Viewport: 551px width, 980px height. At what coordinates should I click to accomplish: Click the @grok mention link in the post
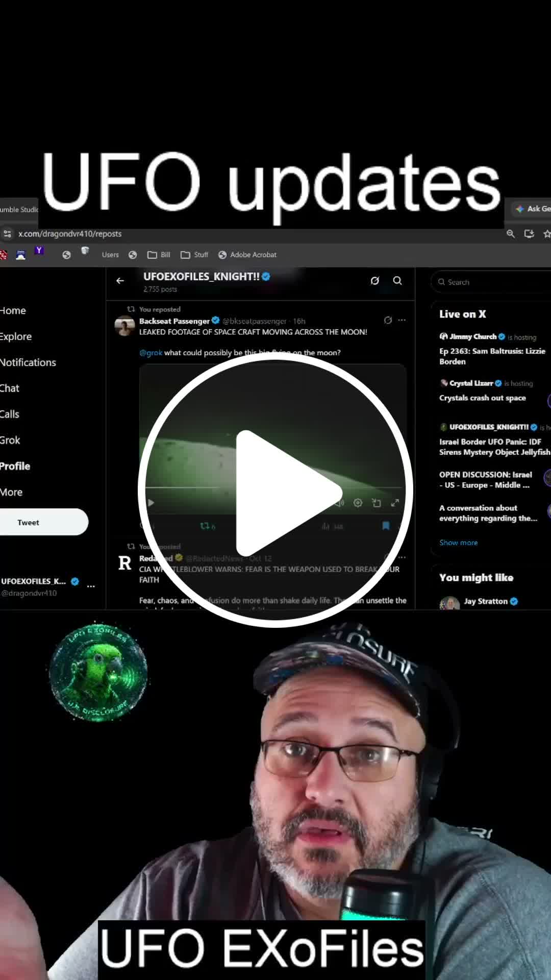pos(151,353)
